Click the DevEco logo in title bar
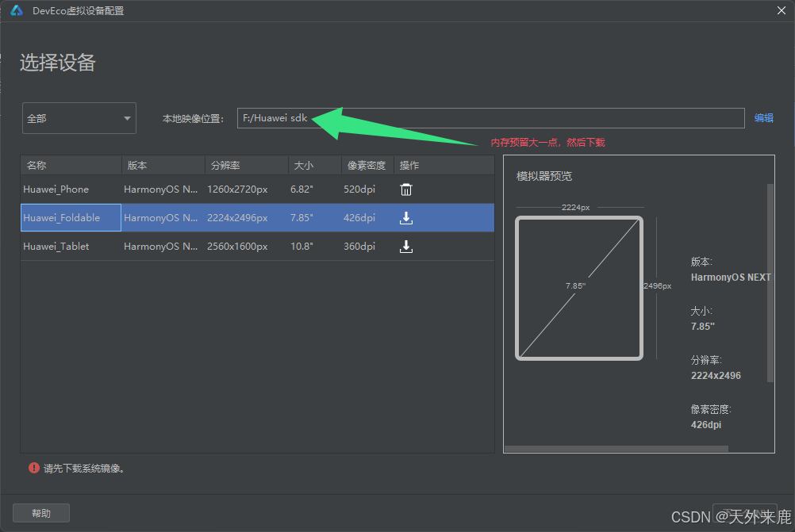This screenshot has width=795, height=532. pyautogui.click(x=17, y=10)
